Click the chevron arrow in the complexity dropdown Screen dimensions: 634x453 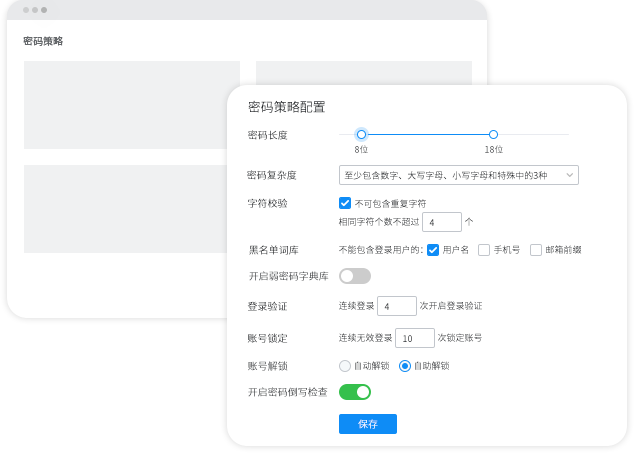[569, 175]
